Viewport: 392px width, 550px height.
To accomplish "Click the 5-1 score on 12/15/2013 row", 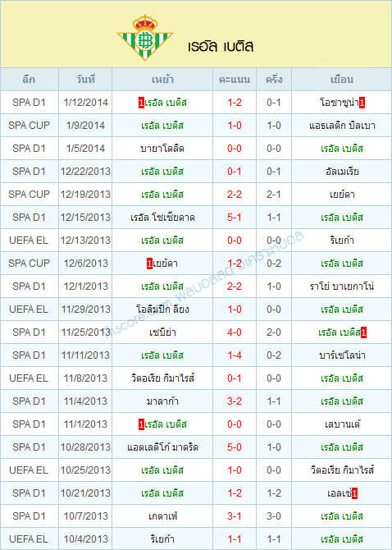I will (x=235, y=218).
